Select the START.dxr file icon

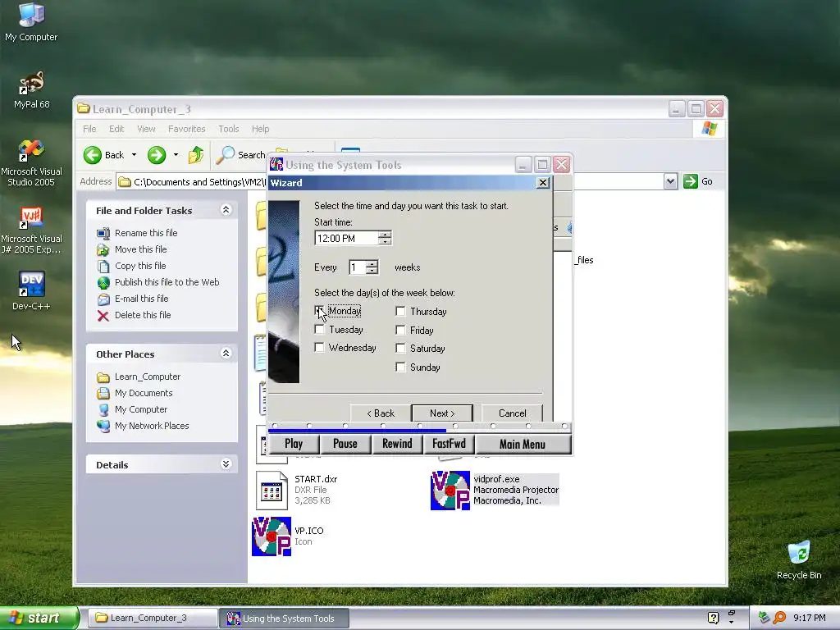click(272, 491)
